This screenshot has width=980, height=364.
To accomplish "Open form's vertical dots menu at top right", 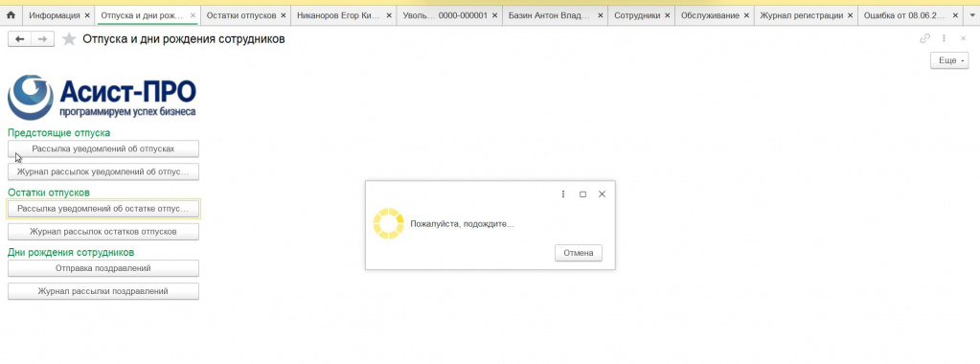I will pyautogui.click(x=944, y=38).
